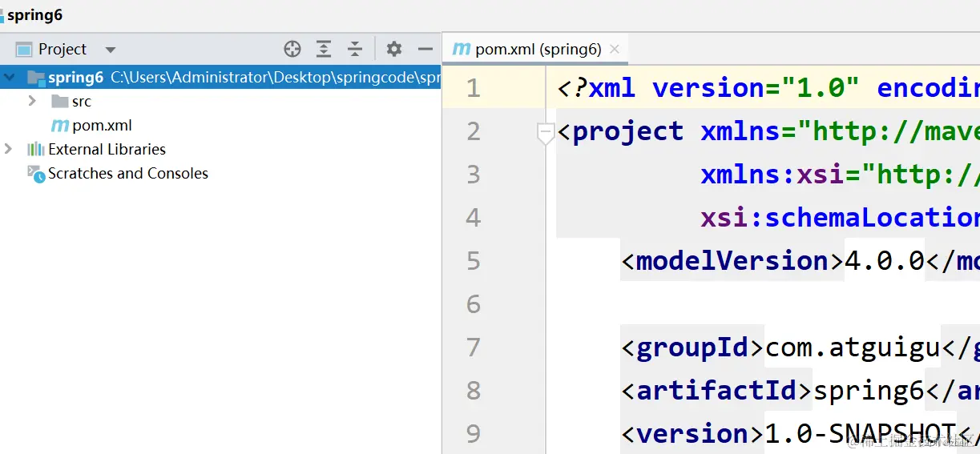Click the spring6 module folder icon
The image size is (980, 454).
(36, 78)
